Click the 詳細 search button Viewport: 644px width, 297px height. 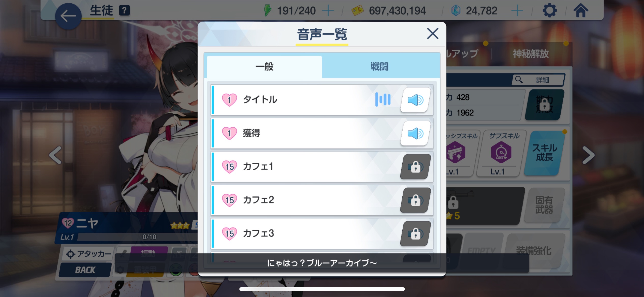(538, 80)
